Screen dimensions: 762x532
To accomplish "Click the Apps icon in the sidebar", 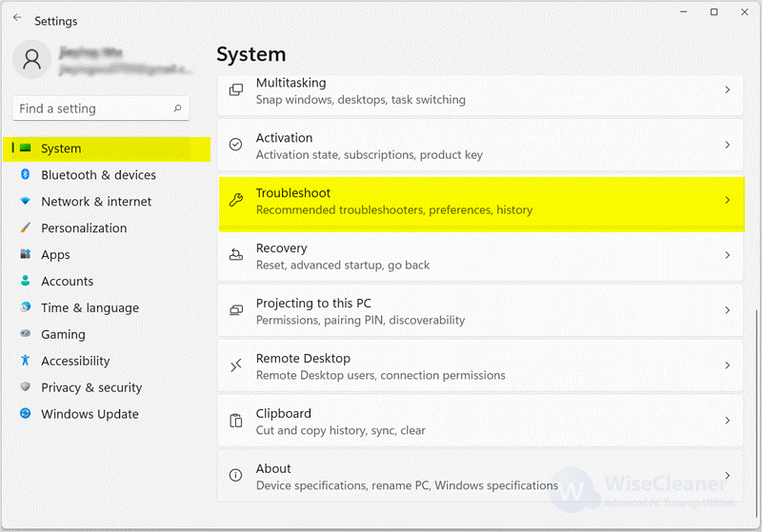I will 26,254.
